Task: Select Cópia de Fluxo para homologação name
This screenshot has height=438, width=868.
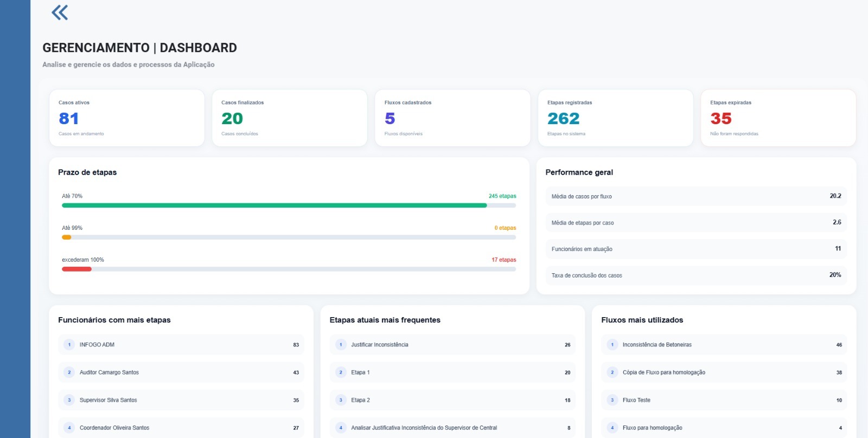Action: coord(664,372)
